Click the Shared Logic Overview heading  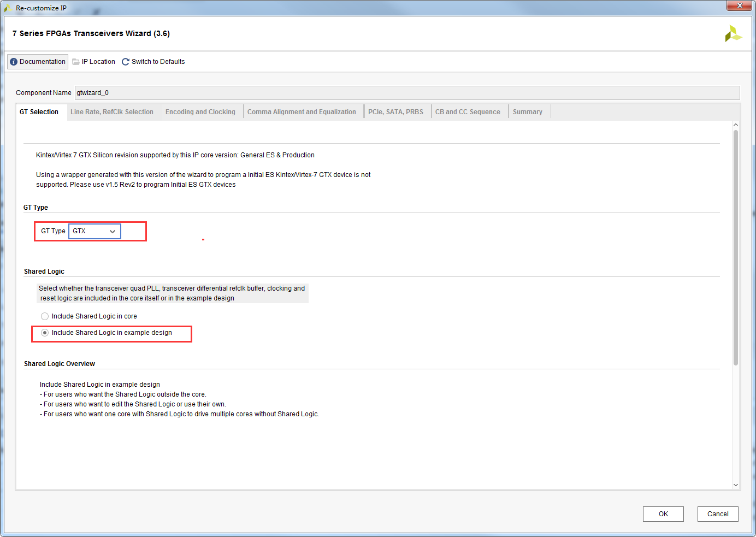point(60,364)
